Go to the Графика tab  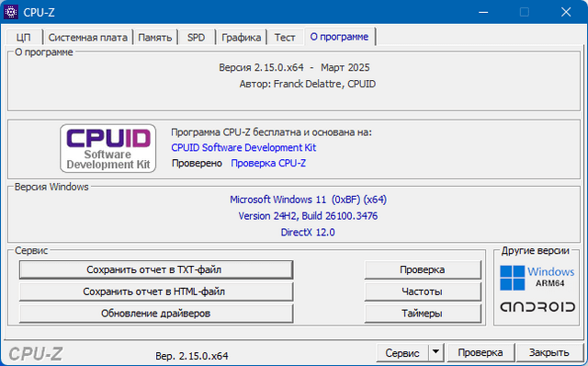pyautogui.click(x=241, y=38)
